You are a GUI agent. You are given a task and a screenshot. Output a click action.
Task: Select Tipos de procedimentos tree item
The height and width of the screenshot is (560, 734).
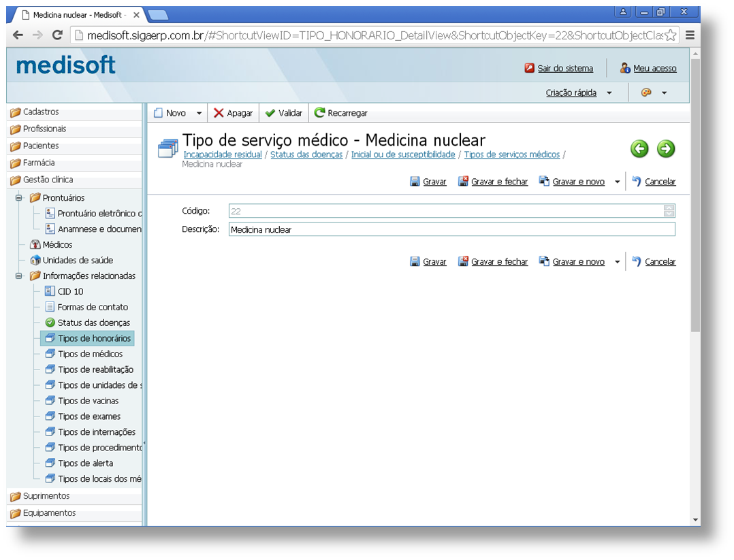tap(94, 448)
